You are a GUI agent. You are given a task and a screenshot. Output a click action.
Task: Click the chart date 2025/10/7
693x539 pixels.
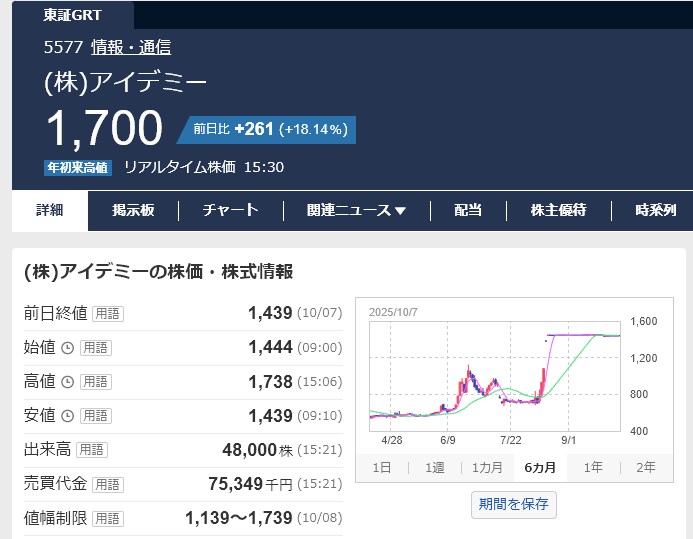(x=393, y=312)
